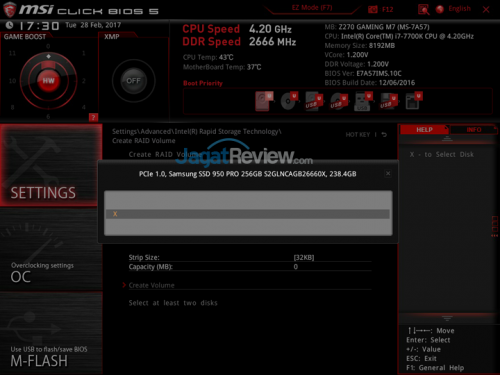500x375 pixels.
Task: Click the MotherBoard Temp 37°C reading
Action: (x=222, y=67)
